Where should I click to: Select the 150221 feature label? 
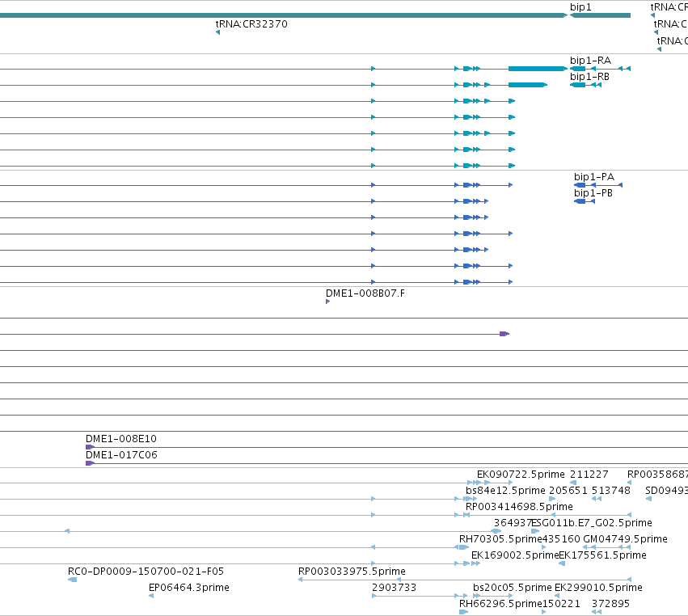pyautogui.click(x=561, y=604)
